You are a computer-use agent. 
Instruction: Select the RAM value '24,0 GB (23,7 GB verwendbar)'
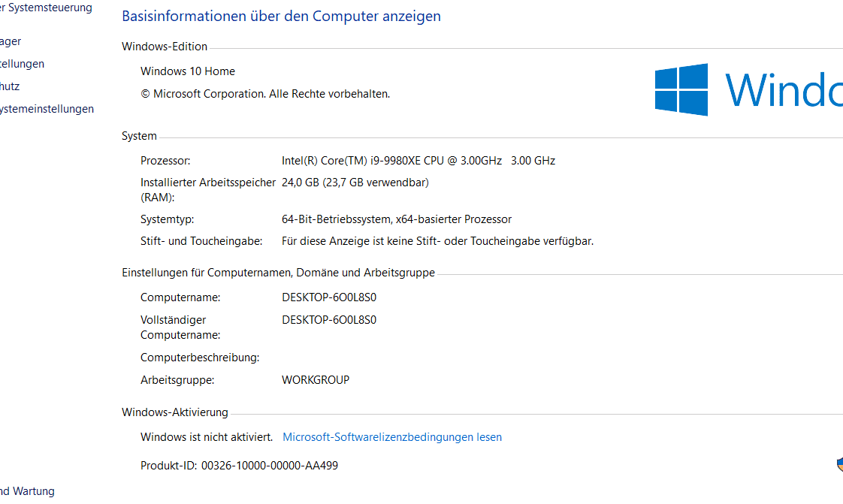click(x=355, y=183)
